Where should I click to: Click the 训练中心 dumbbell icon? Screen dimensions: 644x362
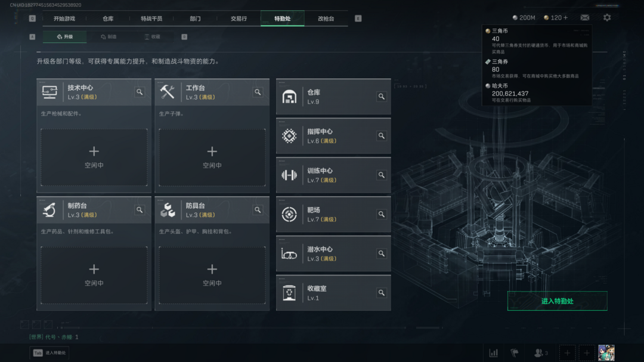[289, 175]
